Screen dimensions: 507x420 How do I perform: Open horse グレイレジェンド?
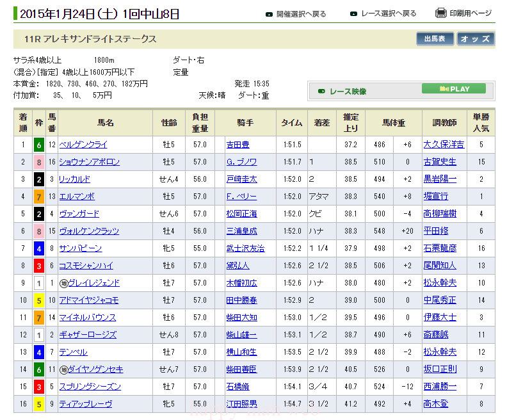pyautogui.click(x=93, y=283)
